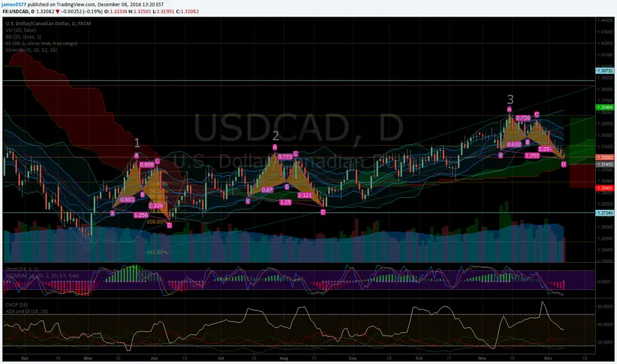Select the SQZMOM_LB indicator label
The width and height of the screenshot is (617, 364).
(x=42, y=276)
